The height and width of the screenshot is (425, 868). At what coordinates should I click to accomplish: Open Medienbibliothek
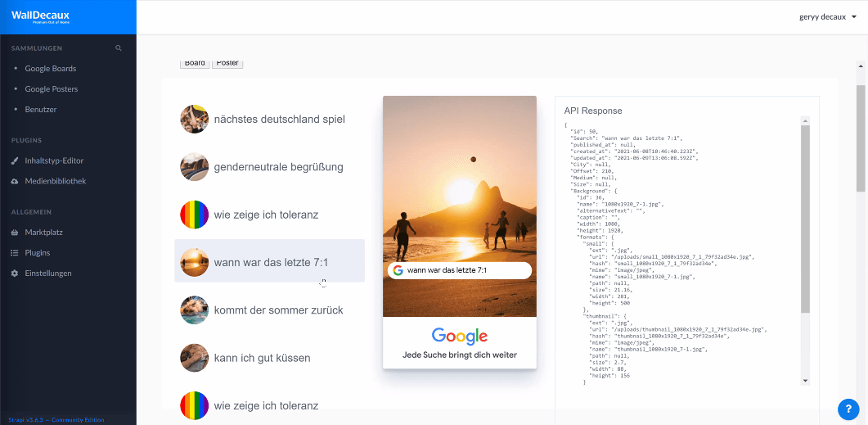[56, 181]
